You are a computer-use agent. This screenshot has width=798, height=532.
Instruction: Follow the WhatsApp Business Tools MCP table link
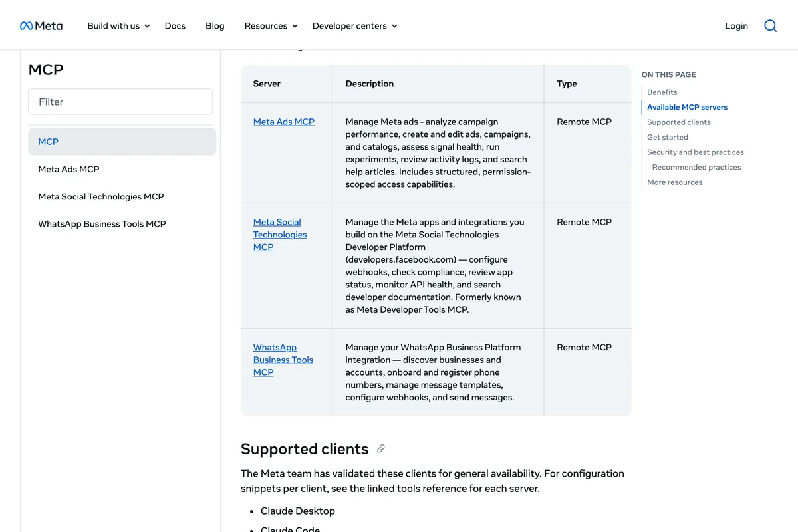[x=283, y=360]
